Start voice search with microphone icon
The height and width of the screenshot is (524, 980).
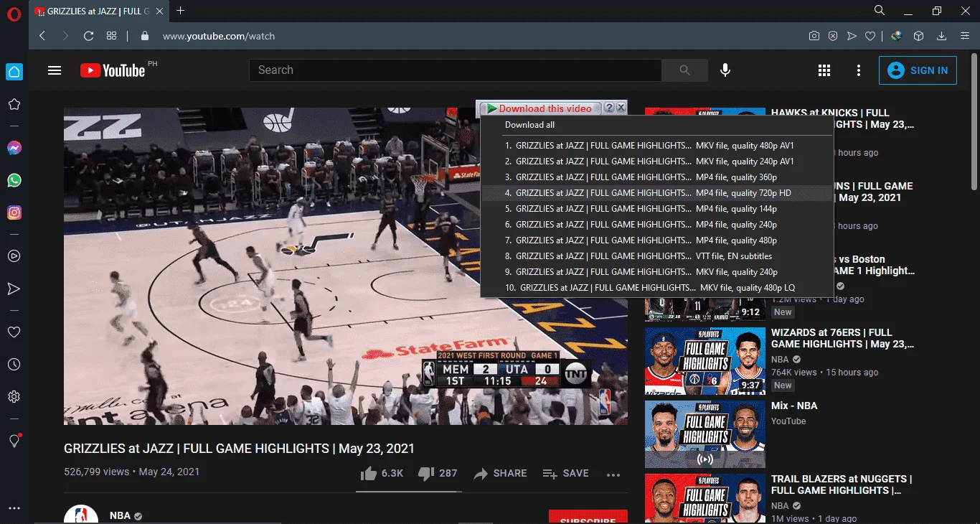point(725,70)
